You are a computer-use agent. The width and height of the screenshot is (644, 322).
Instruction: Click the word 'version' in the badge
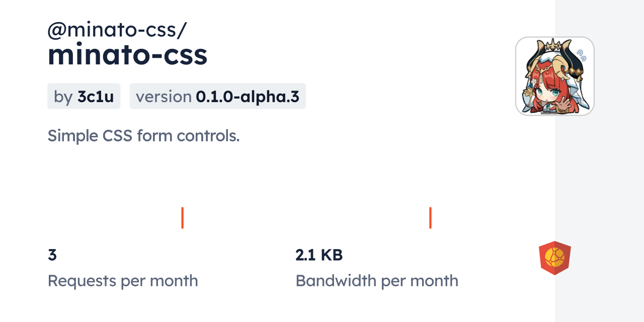(164, 96)
